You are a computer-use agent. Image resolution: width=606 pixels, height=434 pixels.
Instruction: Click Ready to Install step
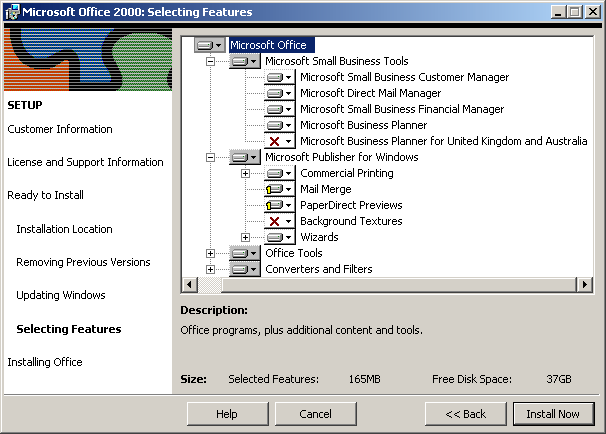(x=46, y=195)
